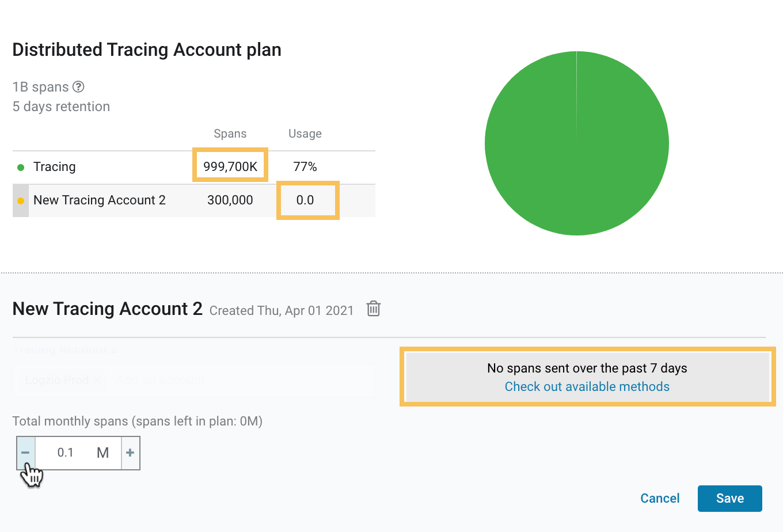The height and width of the screenshot is (532, 783).
Task: Decrease monthly spans with the minus button
Action: pos(26,453)
